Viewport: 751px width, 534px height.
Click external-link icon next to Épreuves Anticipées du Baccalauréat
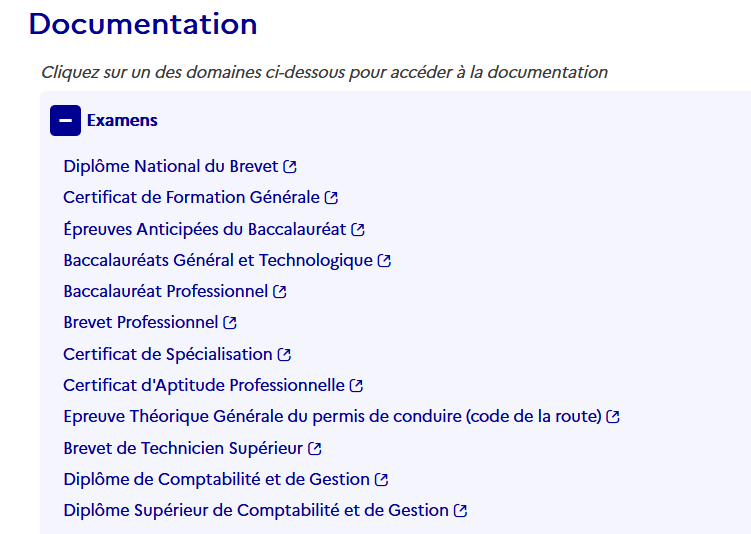[358, 230]
